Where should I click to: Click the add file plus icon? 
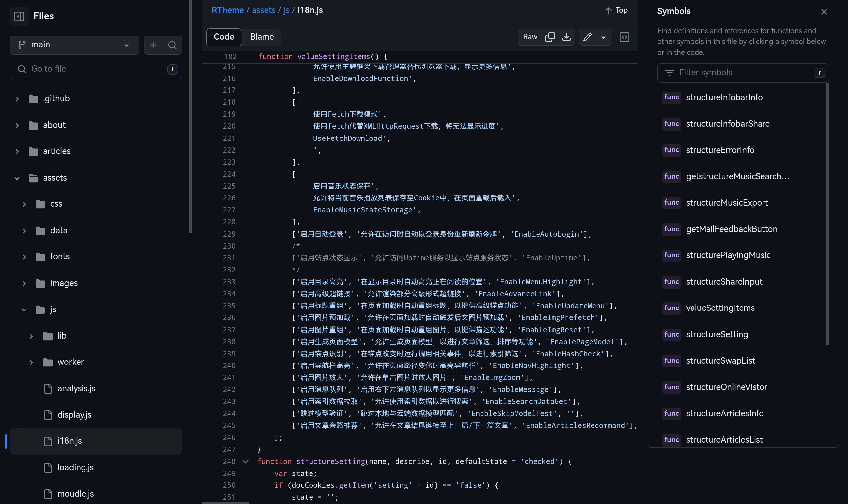(x=153, y=45)
